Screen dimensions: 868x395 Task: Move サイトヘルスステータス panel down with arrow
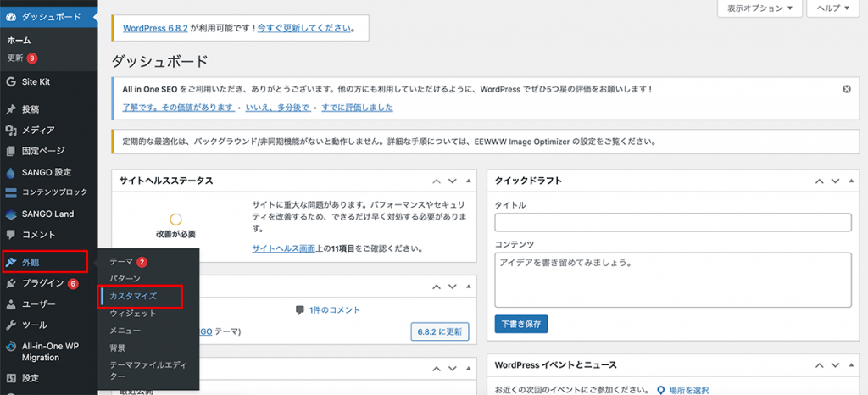click(452, 181)
